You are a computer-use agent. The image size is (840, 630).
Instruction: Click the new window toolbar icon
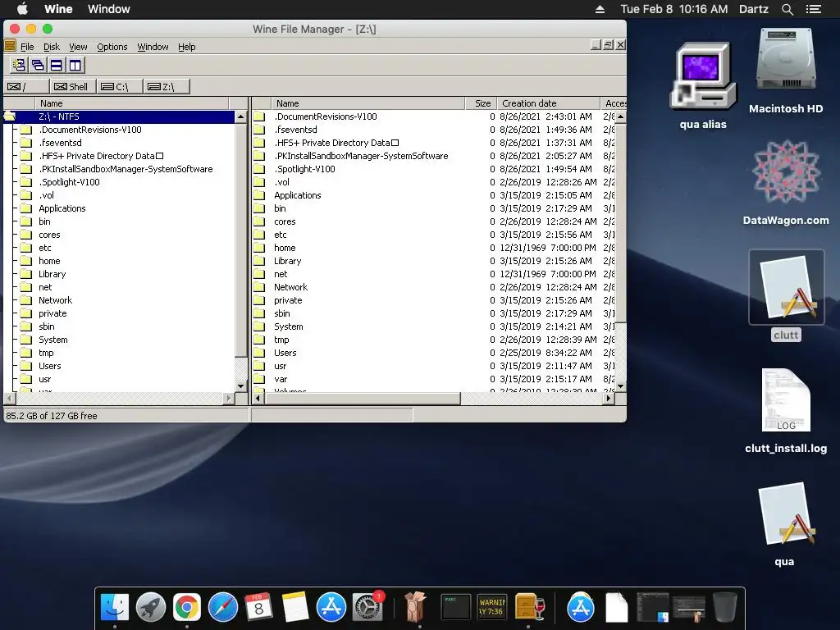point(20,66)
